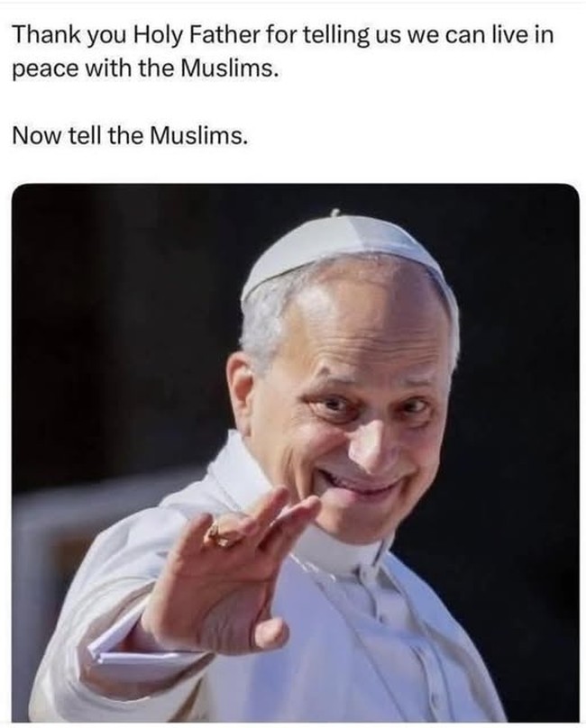Open the embedded photo in the post
Viewport: 586px width, 728px height.
click(x=295, y=452)
